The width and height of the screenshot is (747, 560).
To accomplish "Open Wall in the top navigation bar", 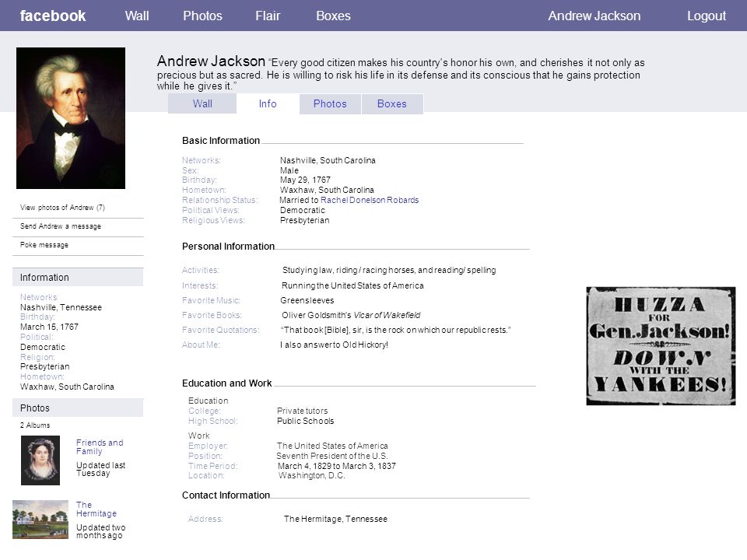I will 137,16.
